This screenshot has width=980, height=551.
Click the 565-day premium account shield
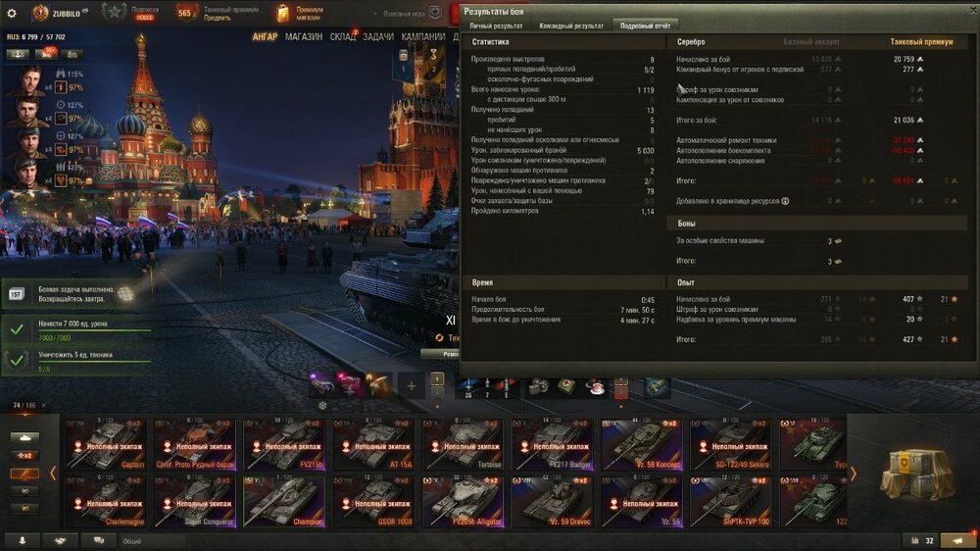(186, 13)
